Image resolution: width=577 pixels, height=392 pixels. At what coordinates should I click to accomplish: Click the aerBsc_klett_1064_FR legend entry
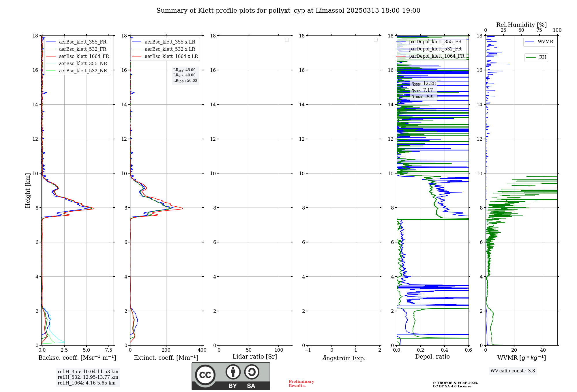pyautogui.click(x=78, y=56)
